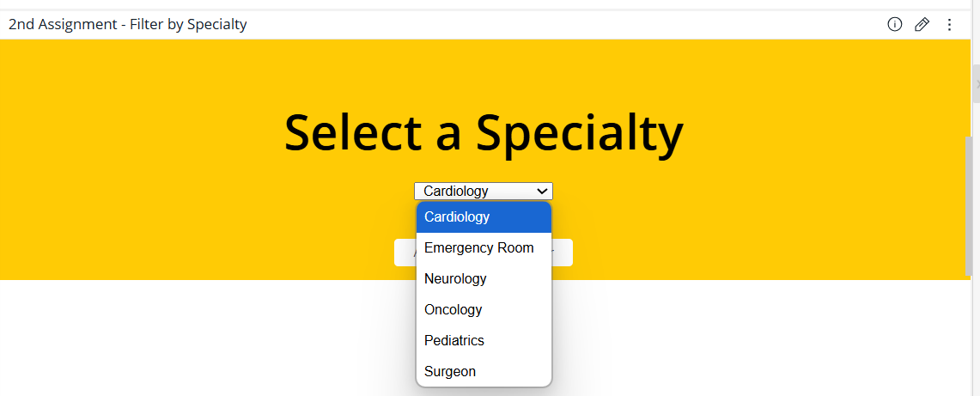The height and width of the screenshot is (396, 980).
Task: Click the vertical scrollbar thumb
Action: pos(969,206)
